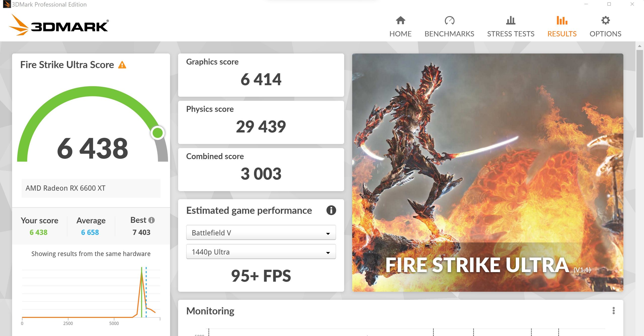The height and width of the screenshot is (336, 644).
Task: Click the Best score value 7 403
Action: 141,232
